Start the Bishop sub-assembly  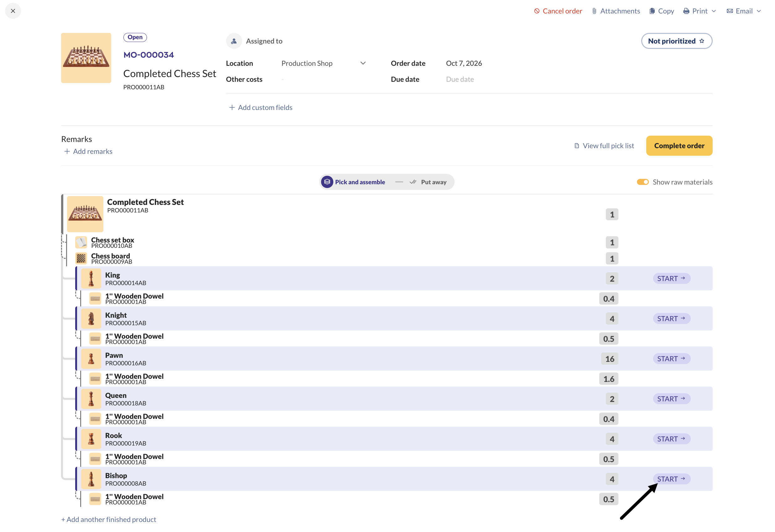click(671, 479)
